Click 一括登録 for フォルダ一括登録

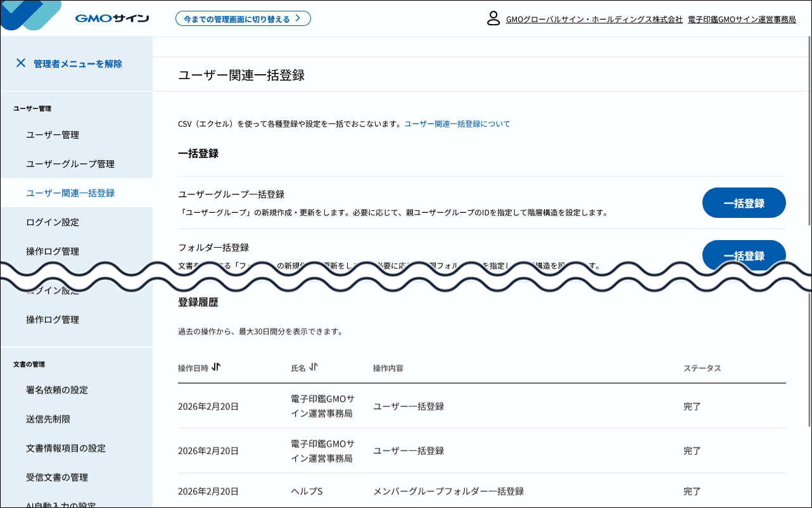point(744,255)
